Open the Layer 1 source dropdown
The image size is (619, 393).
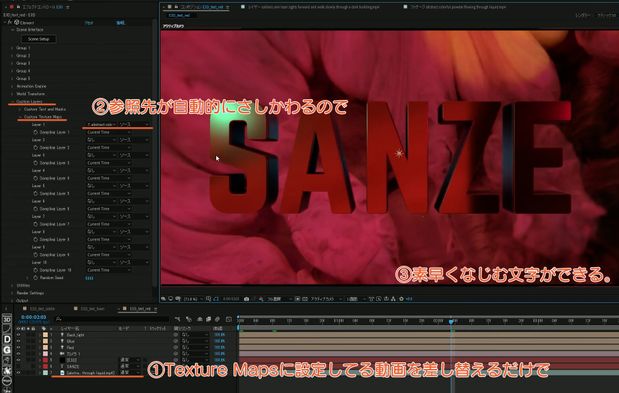tap(134, 125)
